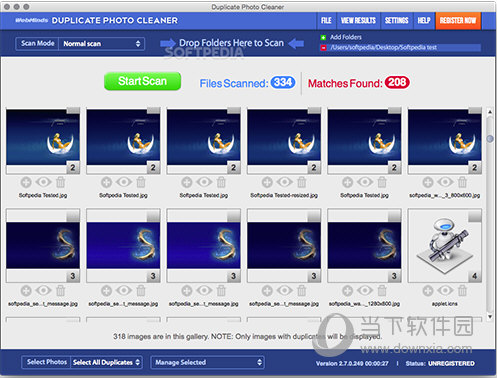Screen dimensions: 497x378
Task: Remove the Softpedia test folder with red minus icon
Action: (x=323, y=48)
